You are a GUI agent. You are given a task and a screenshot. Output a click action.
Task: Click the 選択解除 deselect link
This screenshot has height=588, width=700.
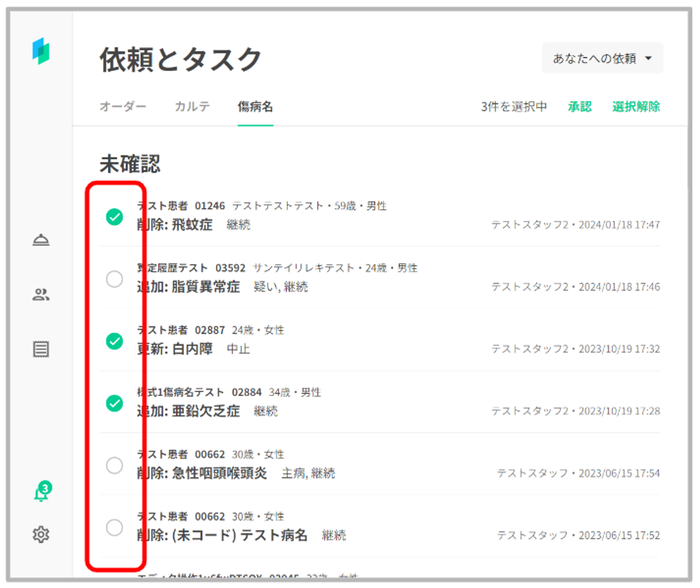click(636, 106)
